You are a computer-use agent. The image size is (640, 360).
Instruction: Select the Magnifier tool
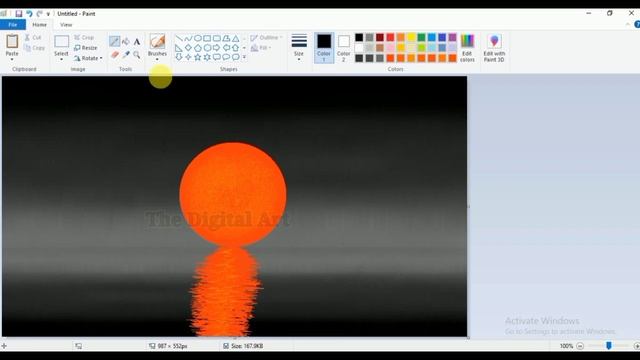tap(137, 55)
